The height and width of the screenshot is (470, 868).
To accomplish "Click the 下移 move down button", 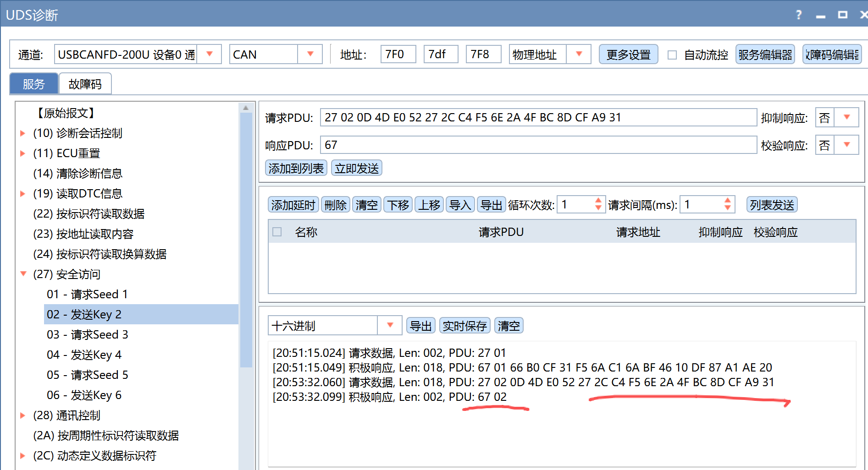I will pyautogui.click(x=398, y=205).
